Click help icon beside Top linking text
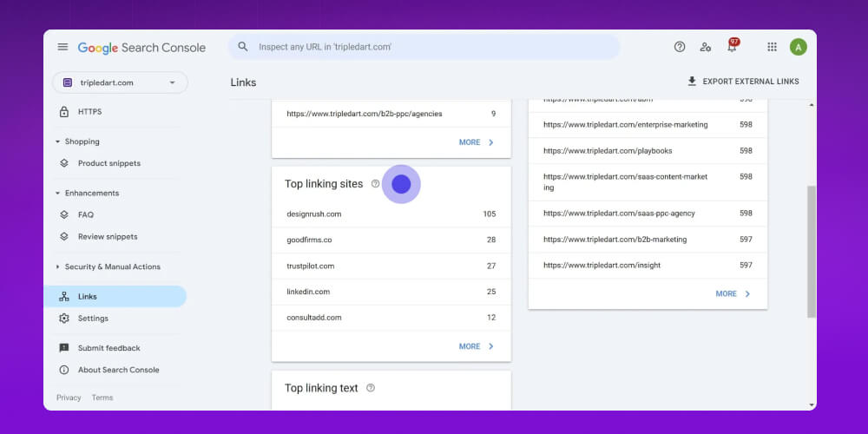This screenshot has width=868, height=434. click(x=371, y=388)
